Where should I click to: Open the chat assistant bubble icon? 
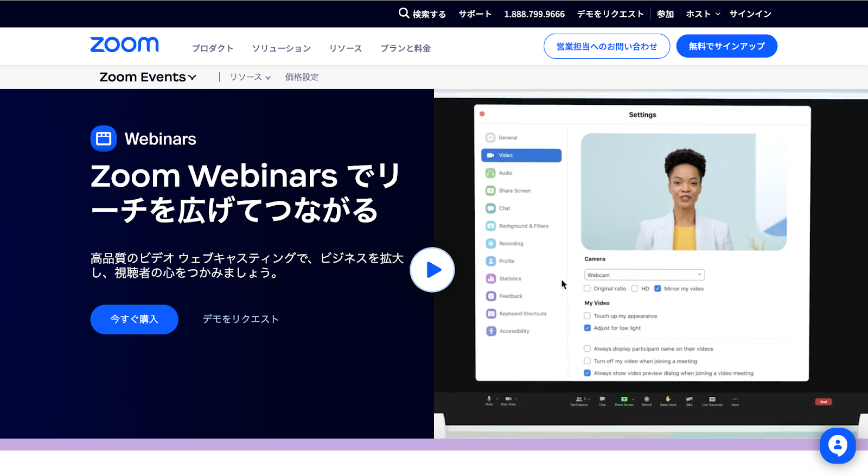point(838,446)
